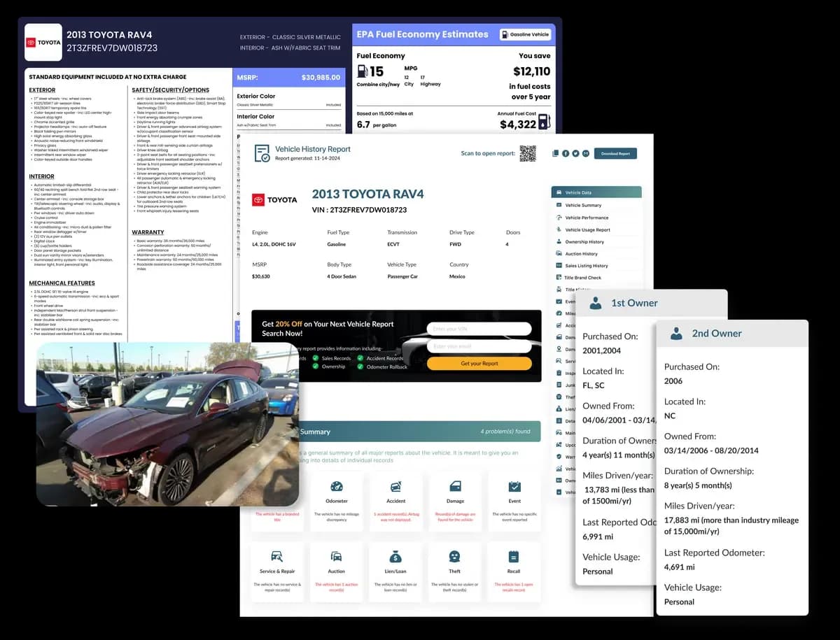Click the Ownership History person icon
Image resolution: width=840 pixels, height=640 pixels.
pyautogui.click(x=558, y=241)
